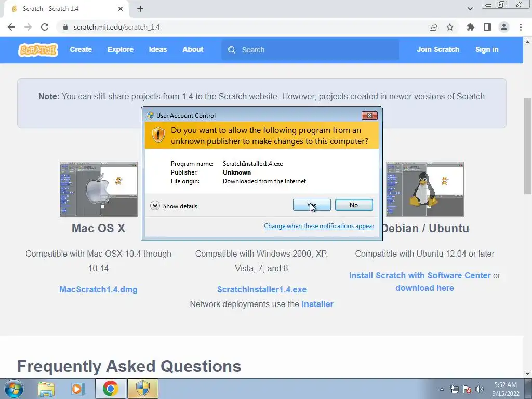Viewport: 532px width, 399px height.
Task: Click the UAC warning shield icon
Action: tap(158, 135)
